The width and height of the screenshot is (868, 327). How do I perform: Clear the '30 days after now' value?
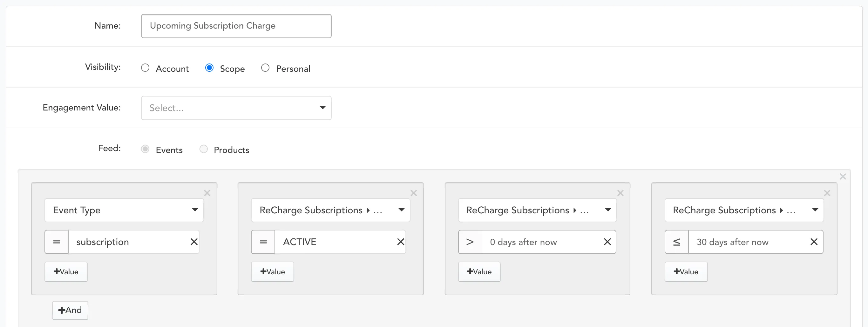click(814, 242)
